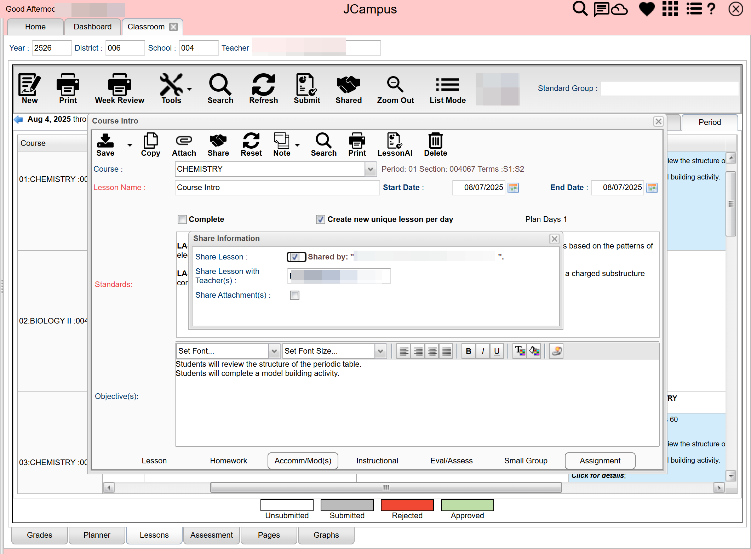This screenshot has height=560, width=751.
Task: Click the Share handshake icon in Course Intro
Action: click(218, 141)
